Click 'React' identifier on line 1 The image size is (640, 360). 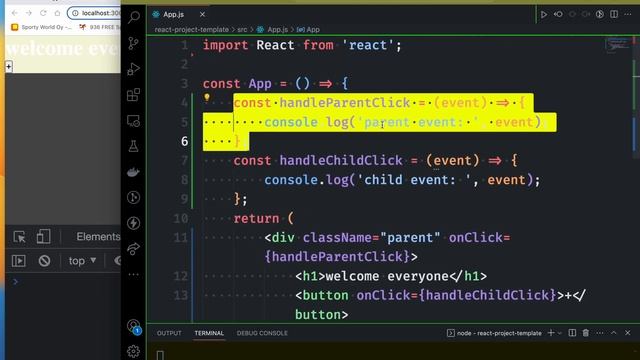(275, 45)
